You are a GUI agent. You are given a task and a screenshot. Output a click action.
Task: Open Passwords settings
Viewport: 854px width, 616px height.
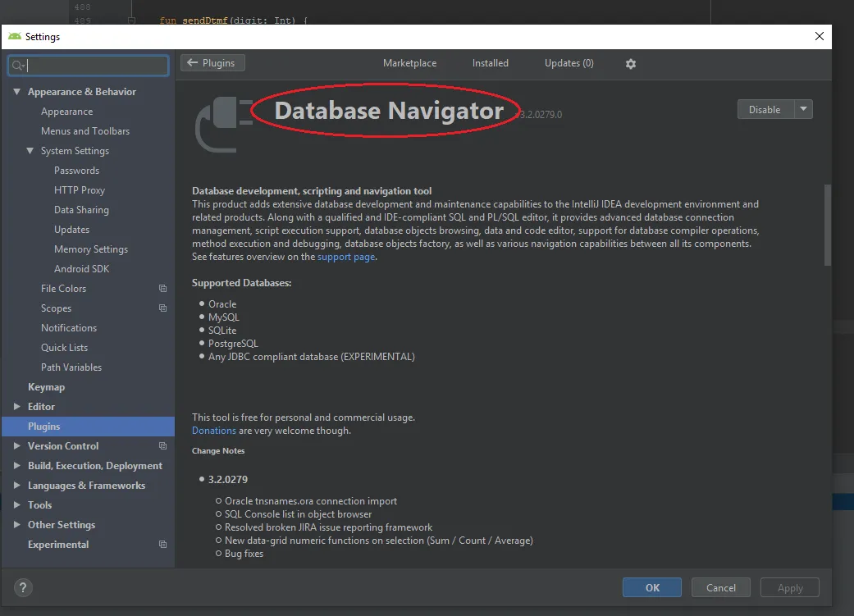pyautogui.click(x=77, y=170)
